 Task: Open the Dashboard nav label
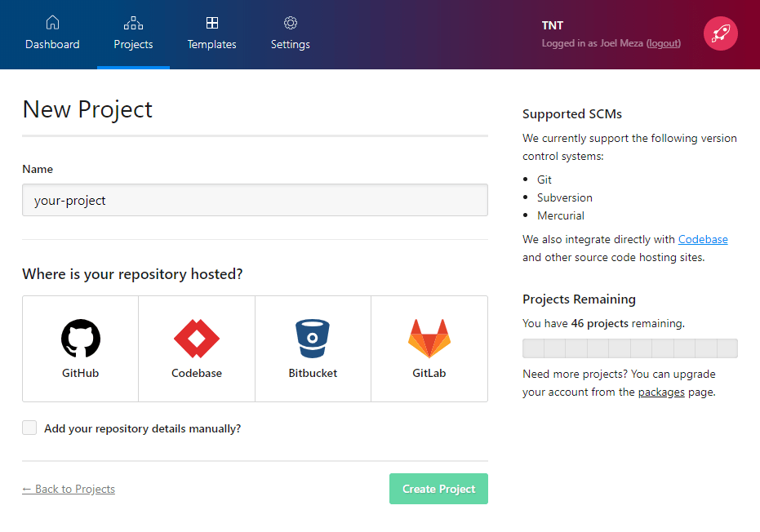tap(52, 44)
